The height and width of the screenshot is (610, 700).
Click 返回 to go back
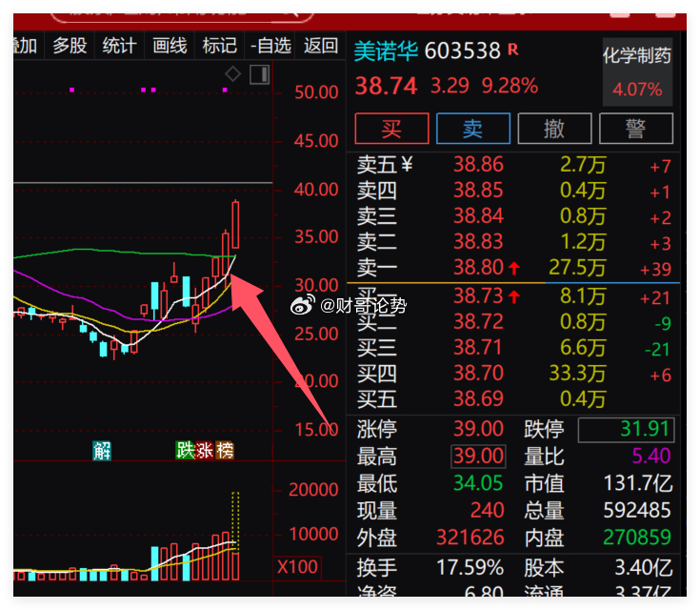coord(321,46)
